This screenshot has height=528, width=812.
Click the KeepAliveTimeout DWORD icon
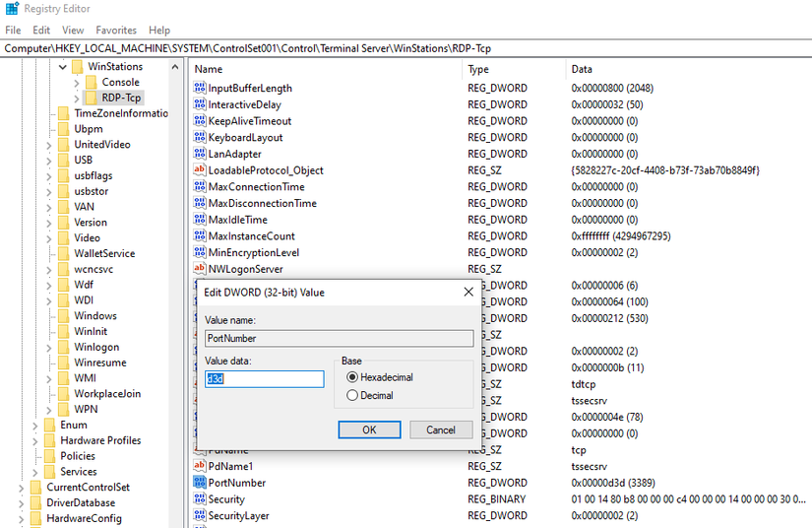click(x=200, y=121)
